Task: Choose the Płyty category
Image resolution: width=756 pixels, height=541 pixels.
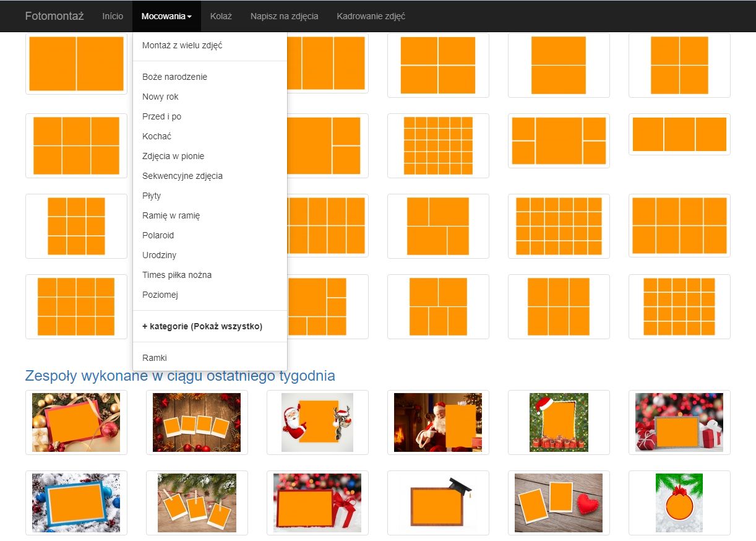Action: pos(210,196)
